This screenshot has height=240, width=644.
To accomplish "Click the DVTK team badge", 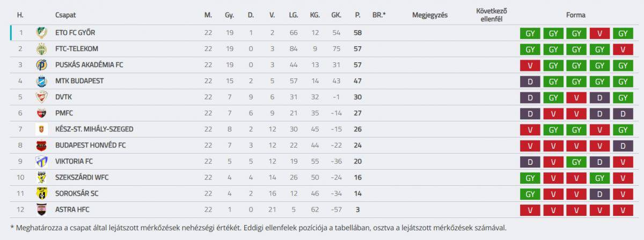I will click(41, 97).
